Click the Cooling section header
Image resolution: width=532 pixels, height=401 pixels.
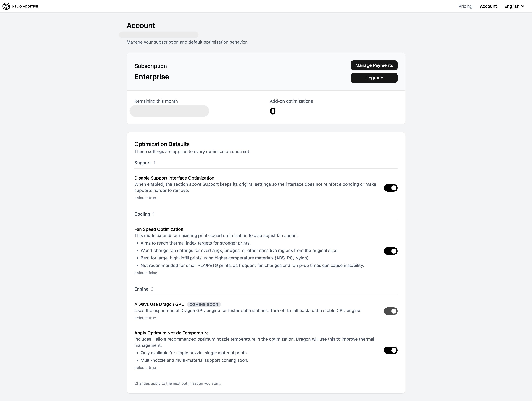pyautogui.click(x=142, y=214)
